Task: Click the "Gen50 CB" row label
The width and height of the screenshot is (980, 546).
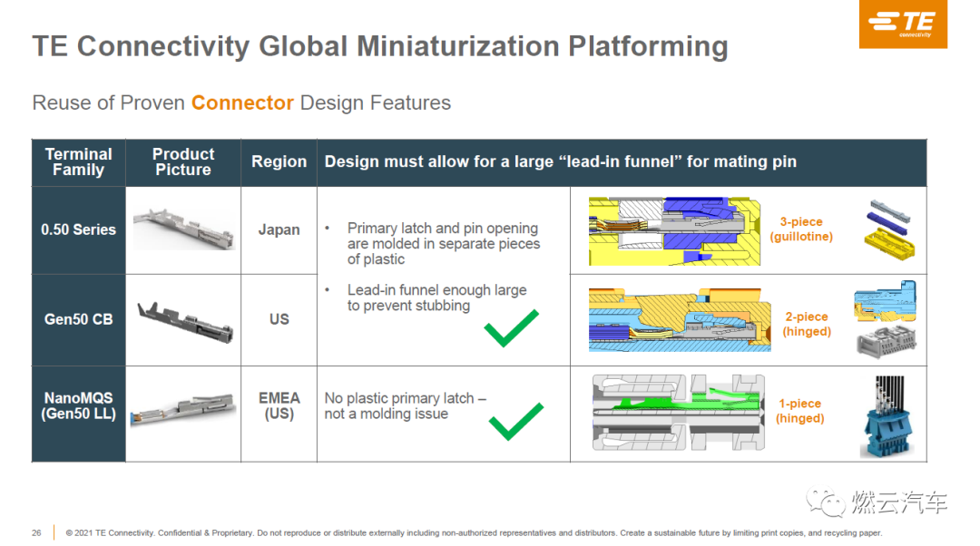Action: (79, 319)
